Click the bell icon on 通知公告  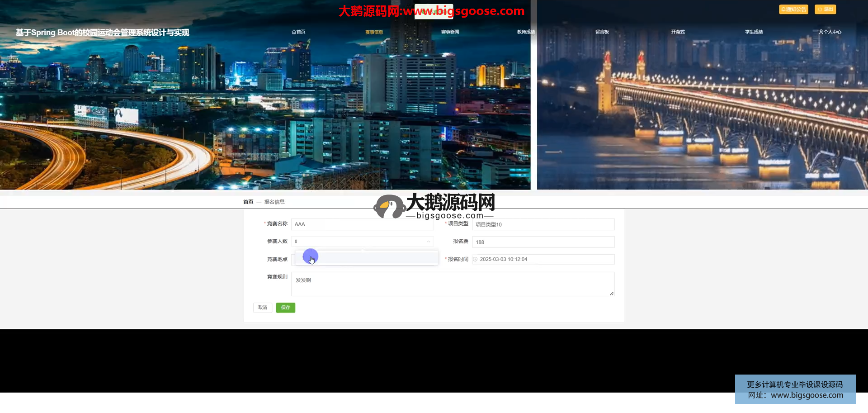click(783, 9)
